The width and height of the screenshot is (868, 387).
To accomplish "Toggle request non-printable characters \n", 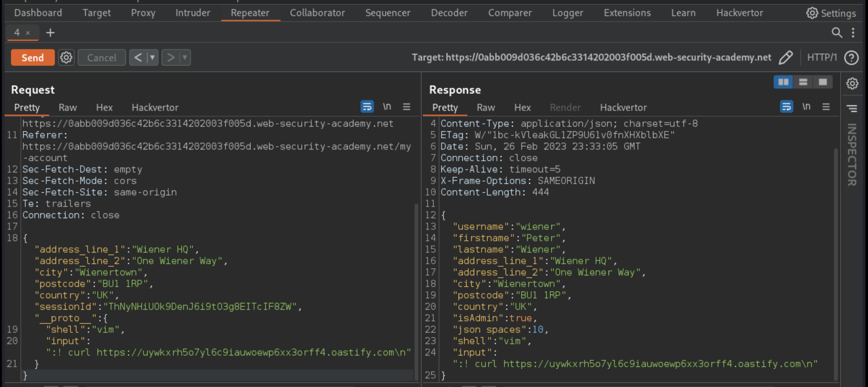I will click(387, 107).
